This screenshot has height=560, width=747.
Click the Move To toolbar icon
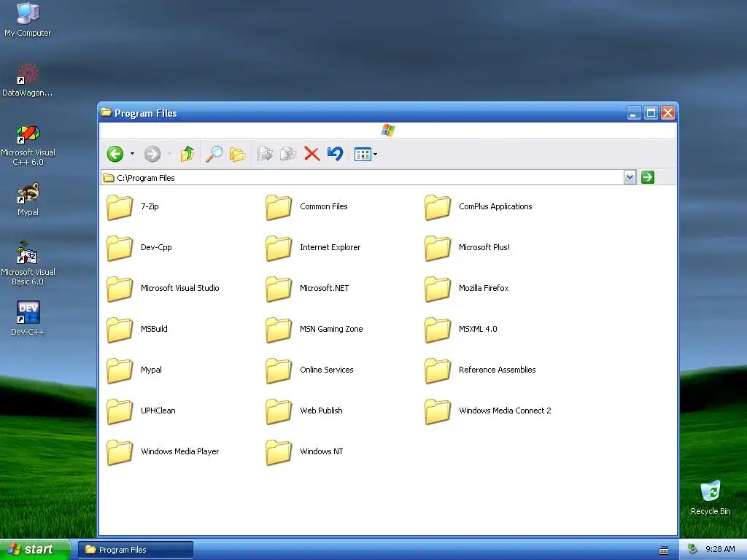click(265, 154)
